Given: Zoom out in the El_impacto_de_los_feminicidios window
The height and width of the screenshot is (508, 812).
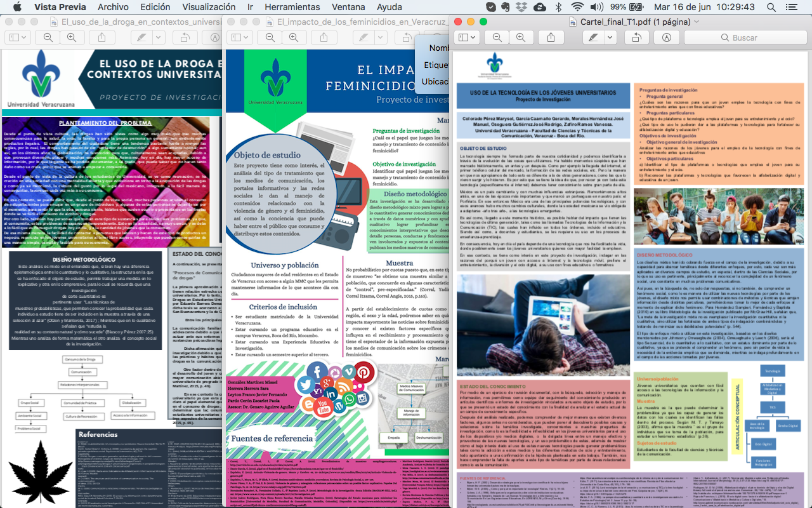Looking at the screenshot, I should click(x=270, y=37).
